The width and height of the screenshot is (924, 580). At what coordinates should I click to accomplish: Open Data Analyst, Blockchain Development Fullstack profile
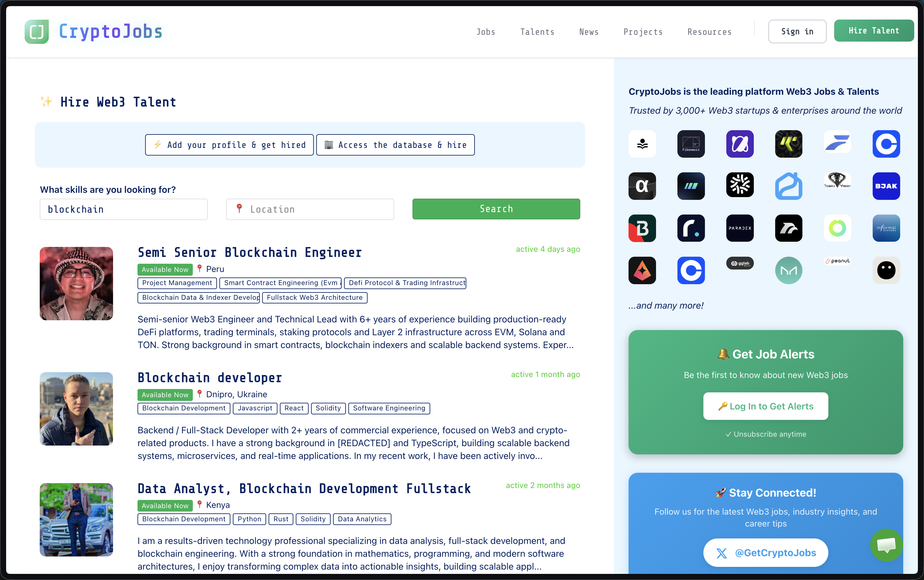point(304,489)
